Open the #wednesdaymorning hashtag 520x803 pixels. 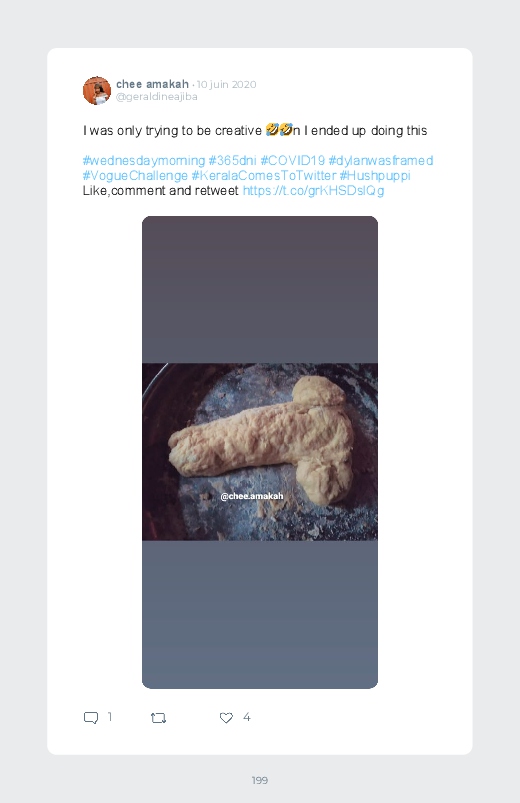(144, 160)
